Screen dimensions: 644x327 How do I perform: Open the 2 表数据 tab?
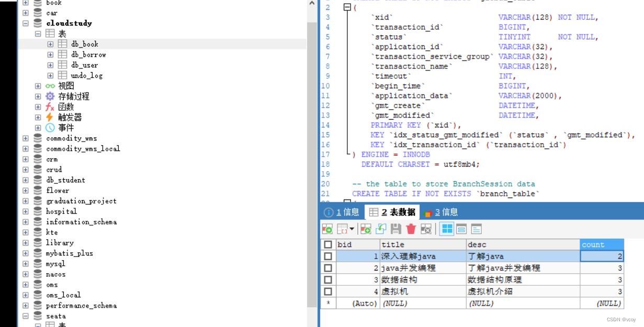click(392, 212)
